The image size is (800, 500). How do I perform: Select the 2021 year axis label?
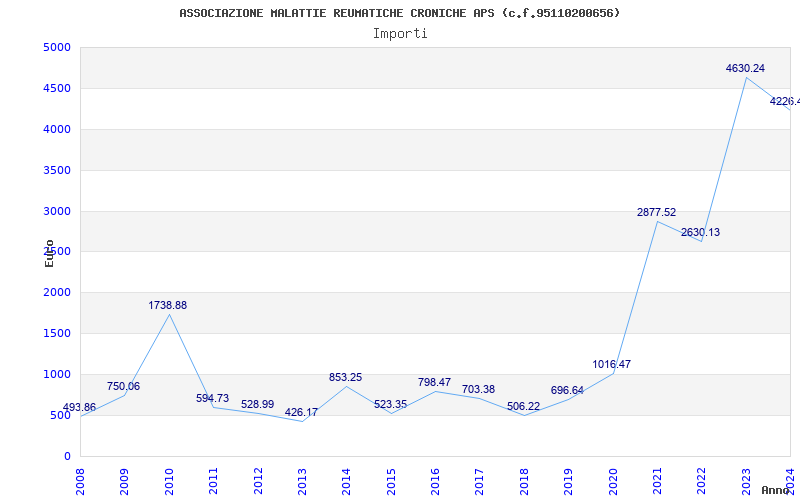657,480
